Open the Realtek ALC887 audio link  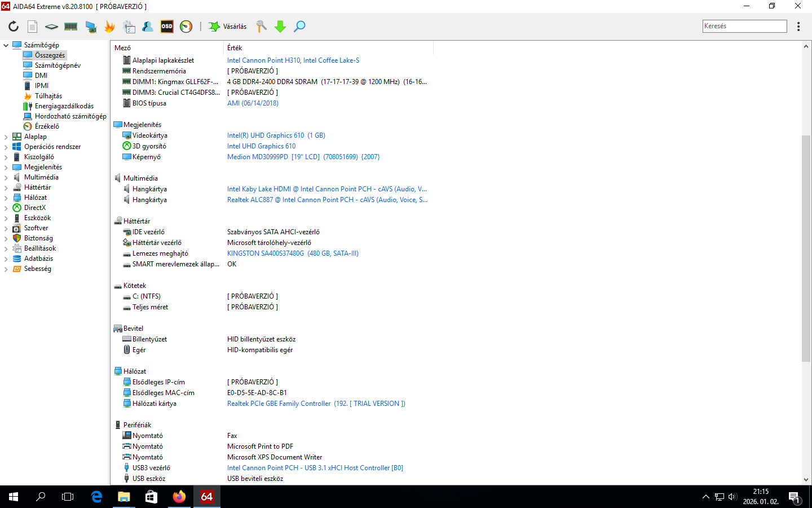point(327,200)
